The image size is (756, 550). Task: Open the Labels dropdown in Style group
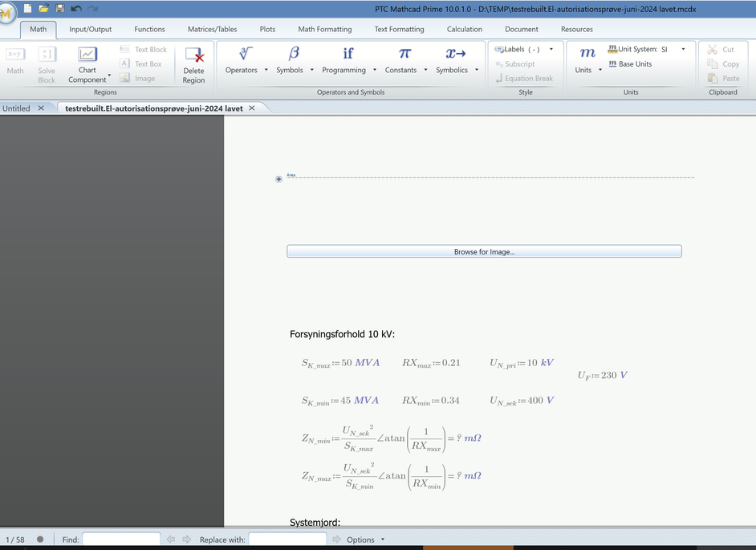click(551, 50)
